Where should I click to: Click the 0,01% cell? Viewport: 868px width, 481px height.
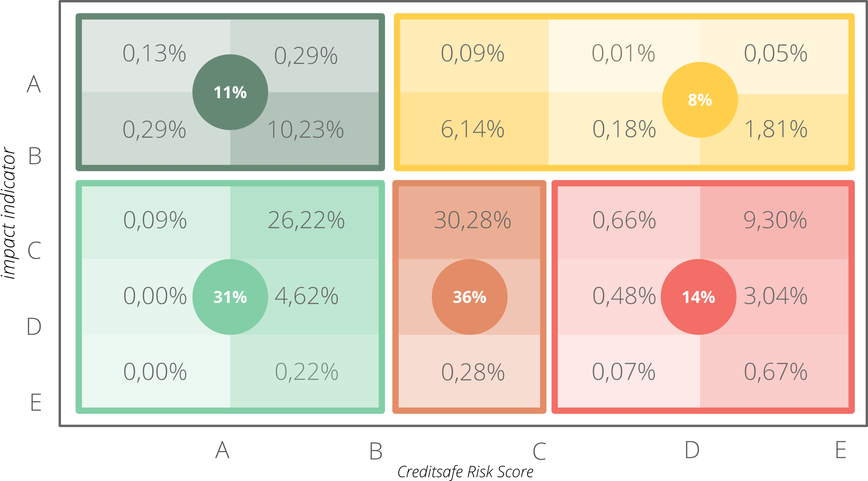point(623,53)
